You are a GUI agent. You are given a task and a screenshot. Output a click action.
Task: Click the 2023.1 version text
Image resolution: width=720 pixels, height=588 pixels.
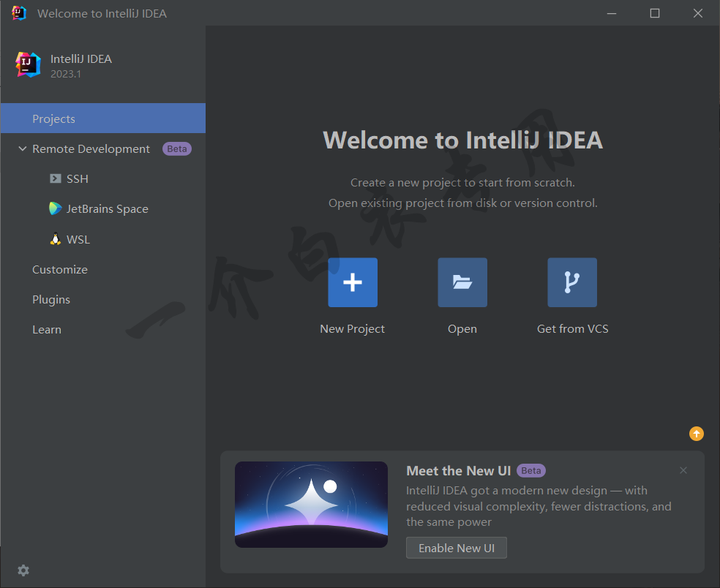(x=66, y=74)
